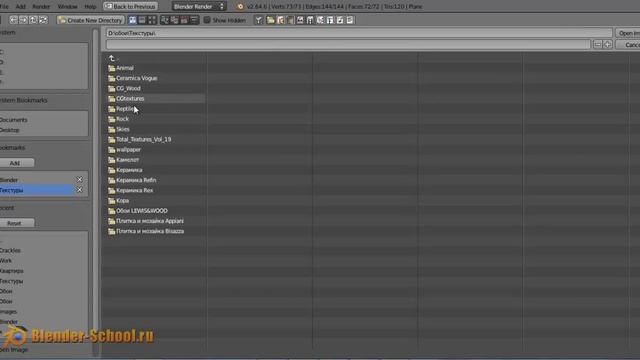Open Desktop in System Bookmarks
This screenshot has height=360, width=640.
[9, 130]
